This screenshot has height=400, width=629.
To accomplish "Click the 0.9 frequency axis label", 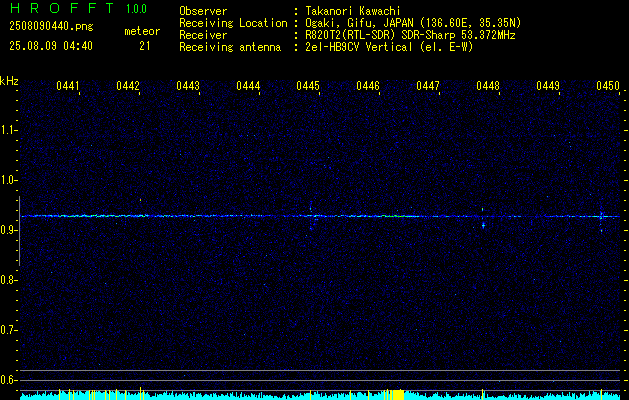I will pyautogui.click(x=8, y=230).
